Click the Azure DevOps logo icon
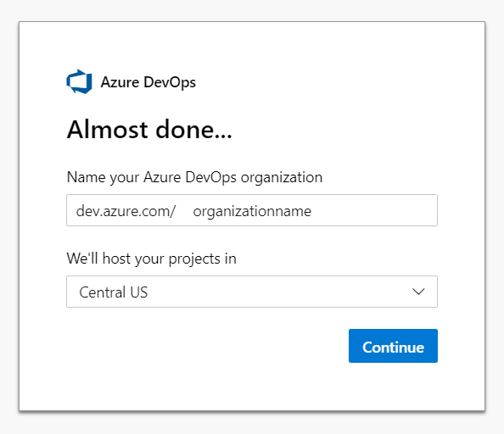The width and height of the screenshot is (504, 434). 79,81
